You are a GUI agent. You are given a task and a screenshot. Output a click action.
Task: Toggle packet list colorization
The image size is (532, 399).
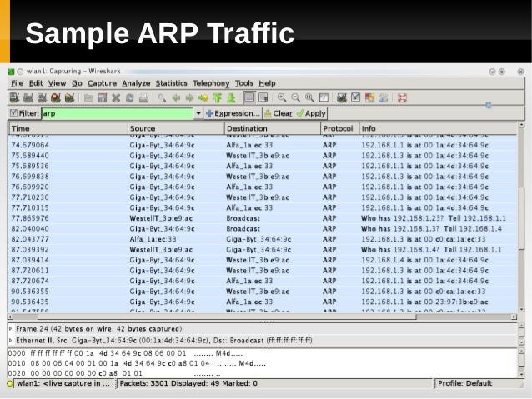coord(249,97)
